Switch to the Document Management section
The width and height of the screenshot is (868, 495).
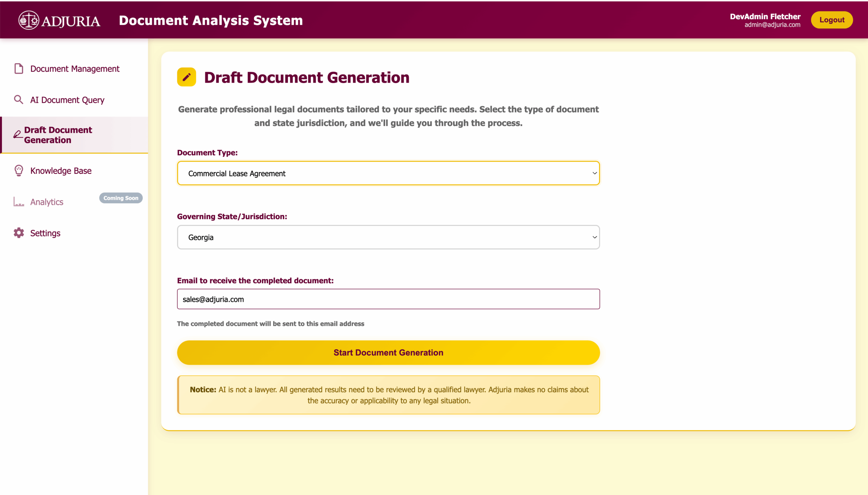coord(75,68)
